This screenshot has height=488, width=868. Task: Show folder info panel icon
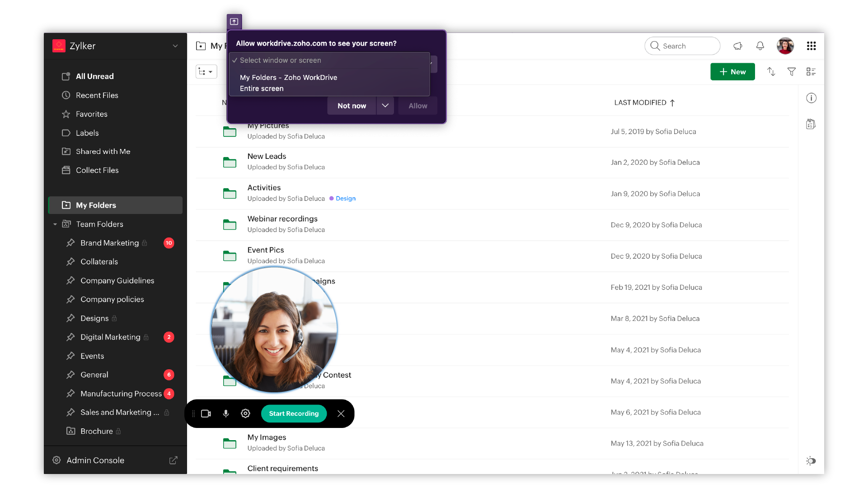click(811, 98)
